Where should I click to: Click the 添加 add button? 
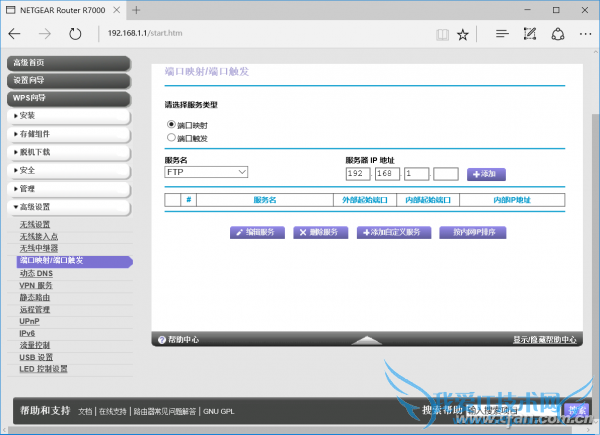pos(486,174)
